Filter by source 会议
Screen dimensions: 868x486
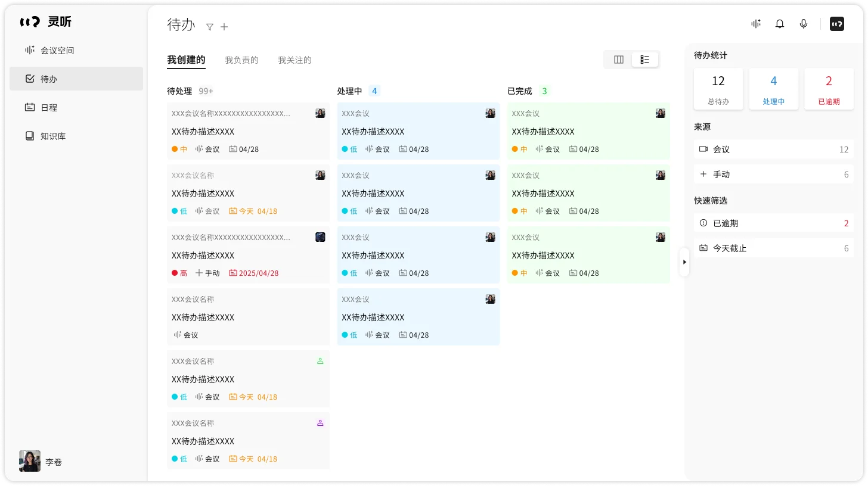[774, 149]
